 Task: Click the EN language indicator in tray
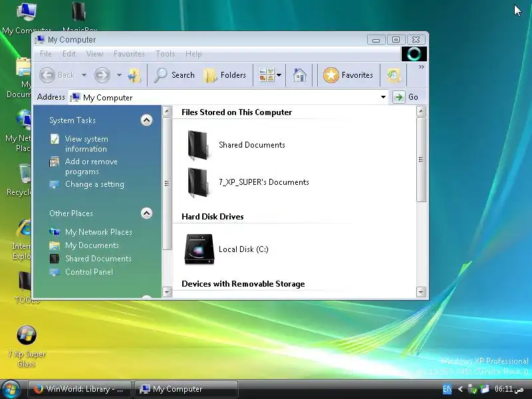[x=447, y=389]
